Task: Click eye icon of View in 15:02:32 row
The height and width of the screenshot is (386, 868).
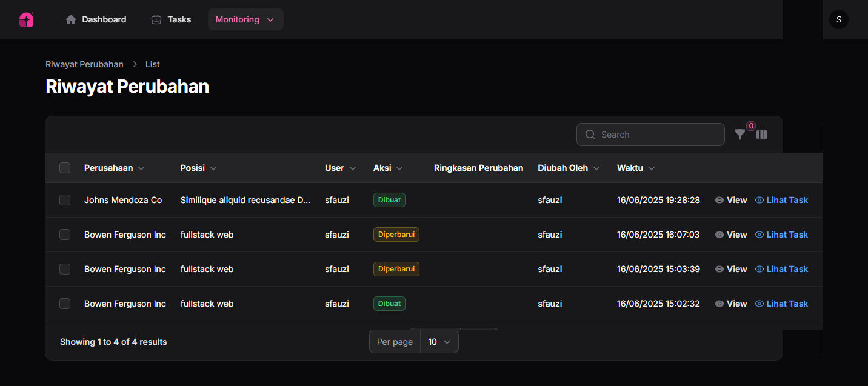Action: click(x=719, y=304)
